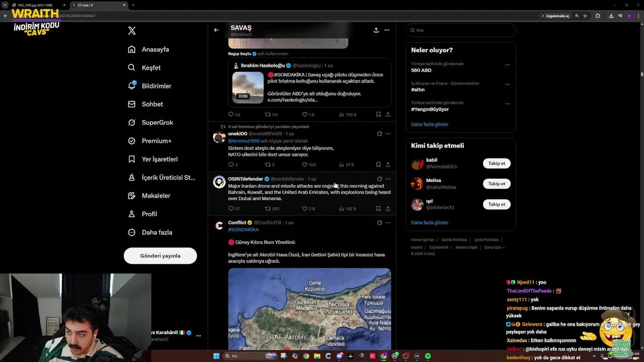This screenshot has width=644, height=362.
Task: Go back with arrow beside SAVAŞ
Action: click(x=216, y=30)
